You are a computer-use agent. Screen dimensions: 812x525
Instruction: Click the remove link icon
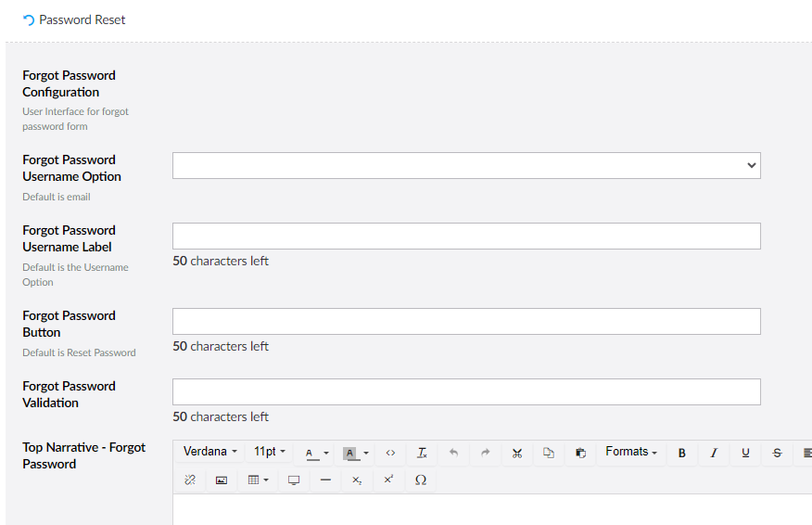click(190, 480)
